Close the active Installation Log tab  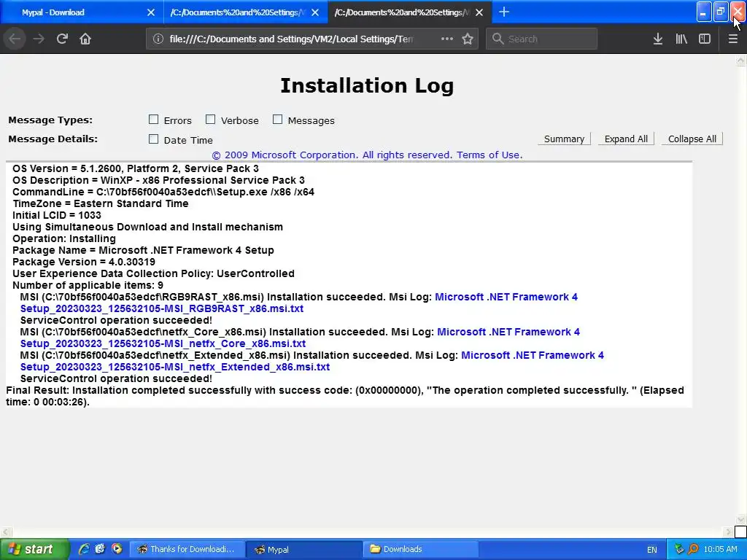(x=479, y=12)
